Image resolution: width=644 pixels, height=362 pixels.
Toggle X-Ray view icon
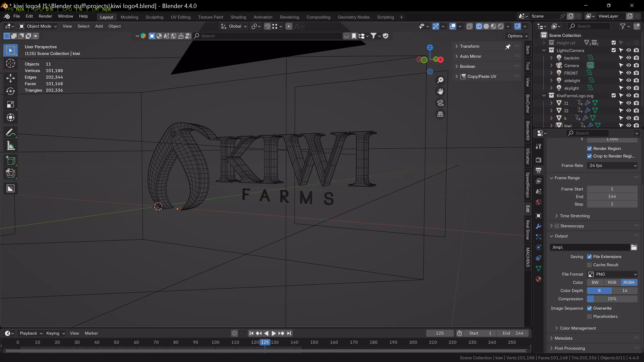470,26
